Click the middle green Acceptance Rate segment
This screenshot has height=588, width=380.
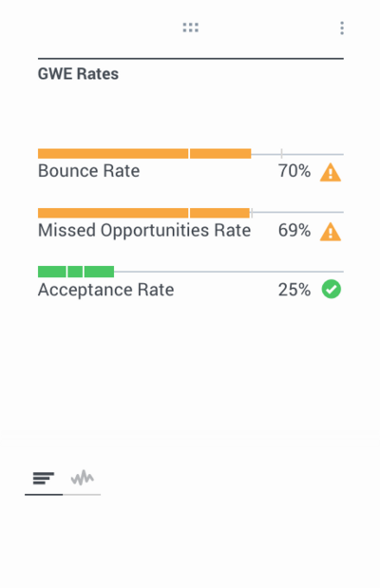click(x=75, y=272)
